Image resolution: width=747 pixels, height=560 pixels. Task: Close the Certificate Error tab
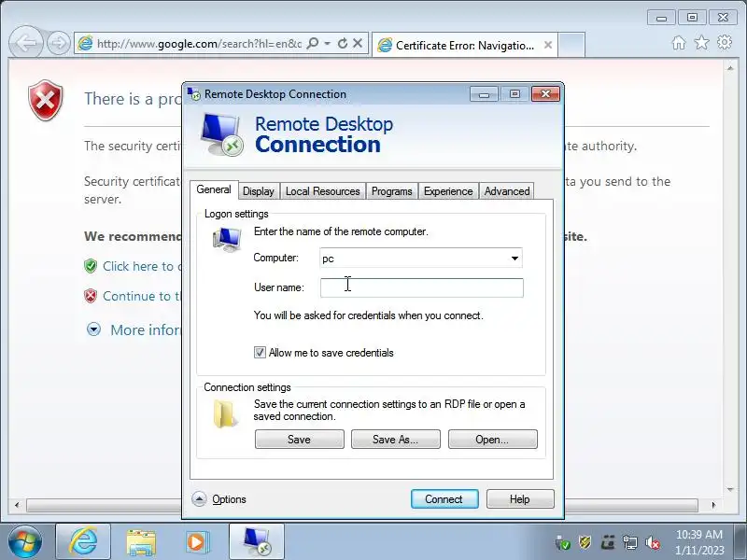(x=548, y=45)
